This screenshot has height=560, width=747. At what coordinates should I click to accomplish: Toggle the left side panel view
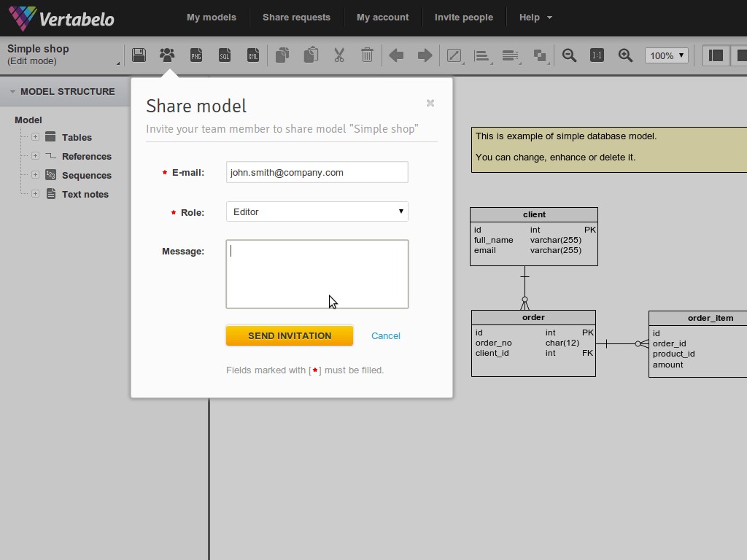coord(716,55)
